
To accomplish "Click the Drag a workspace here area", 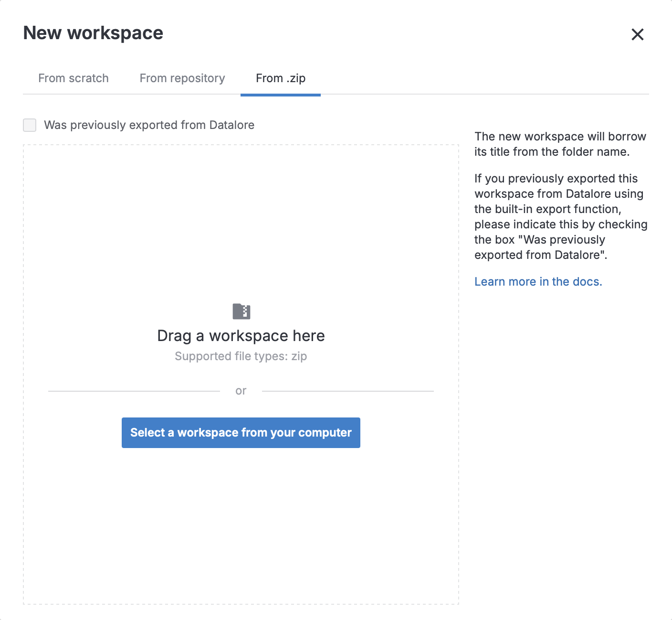I will click(241, 335).
